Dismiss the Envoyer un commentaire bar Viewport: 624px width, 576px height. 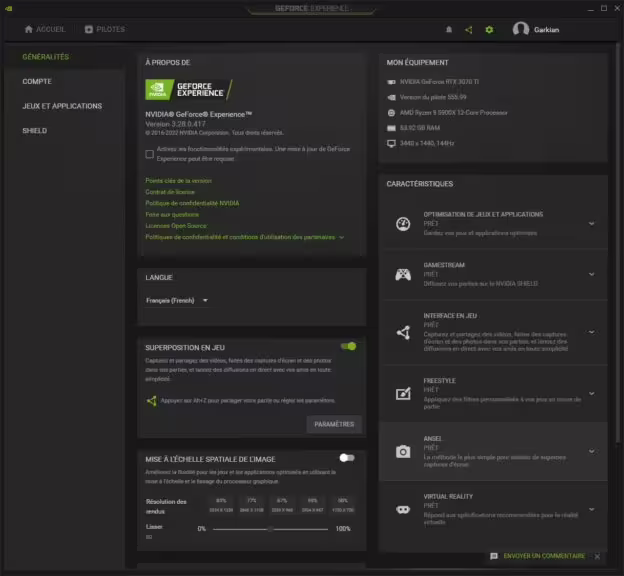597,556
